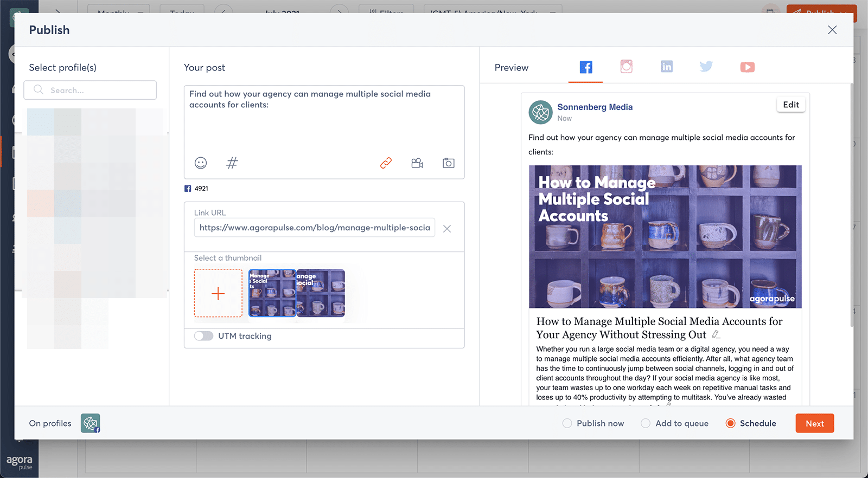Viewport: 868px width, 478px height.
Task: Click Sonnenberg Media logo in preview
Action: (x=540, y=112)
